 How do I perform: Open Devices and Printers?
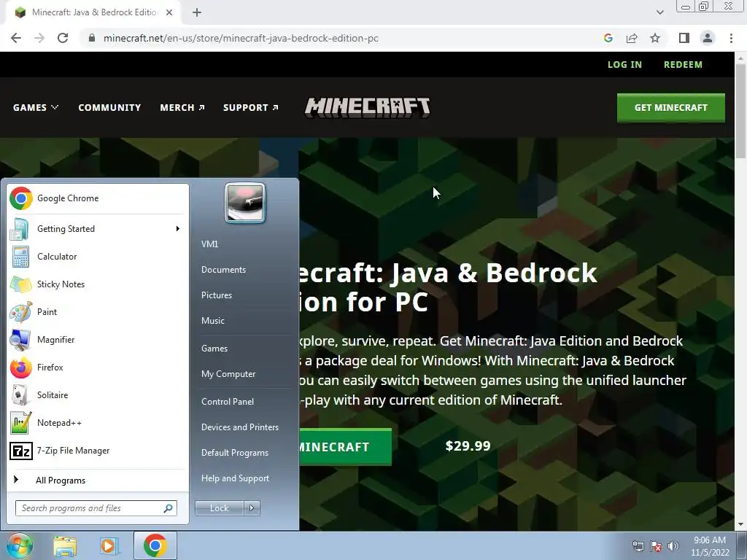pyautogui.click(x=239, y=427)
